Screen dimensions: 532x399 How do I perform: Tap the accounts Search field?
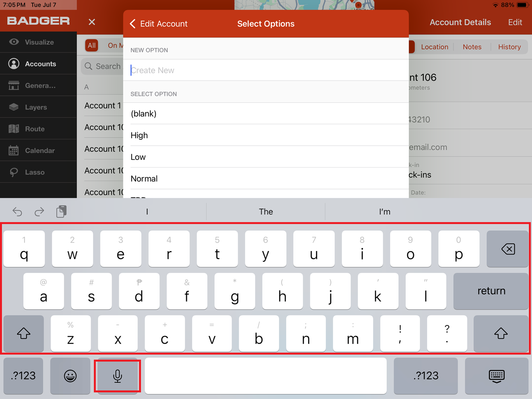pos(102,66)
